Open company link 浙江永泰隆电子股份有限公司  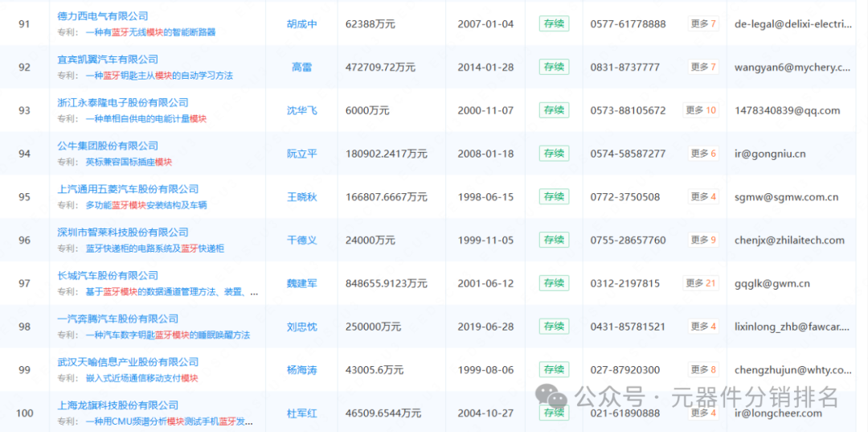click(x=123, y=103)
